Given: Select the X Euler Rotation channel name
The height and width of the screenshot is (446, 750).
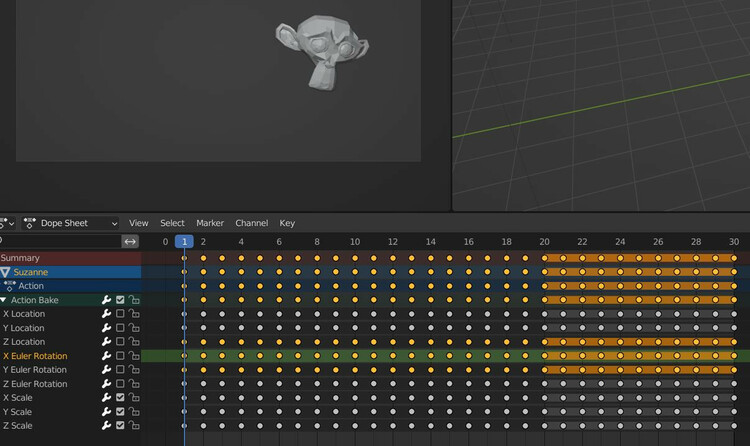Looking at the screenshot, I should pyautogui.click(x=35, y=356).
